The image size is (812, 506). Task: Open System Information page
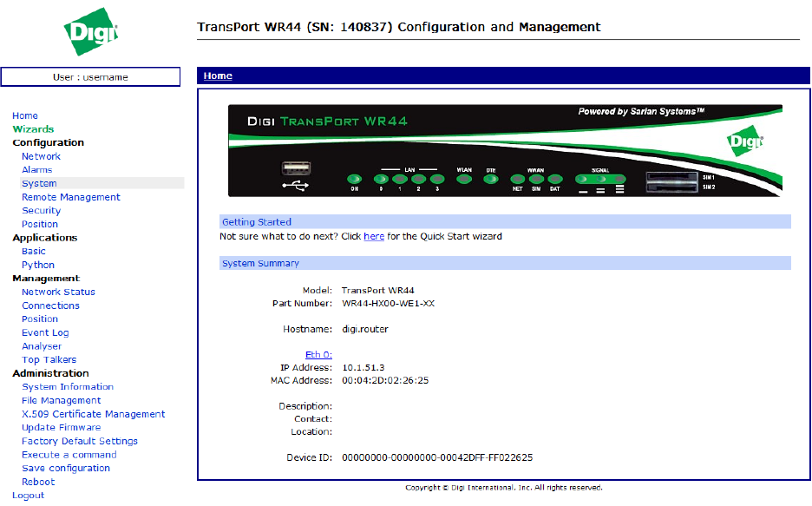(68, 387)
